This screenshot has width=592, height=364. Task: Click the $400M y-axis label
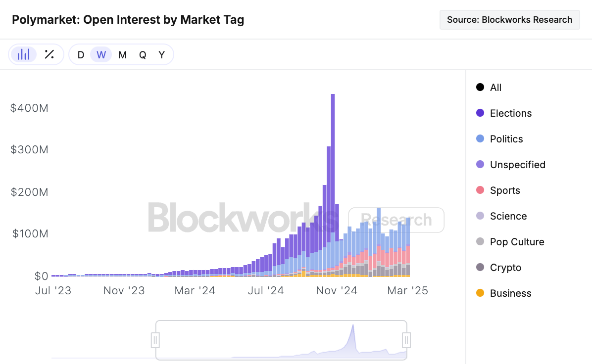[x=29, y=108]
